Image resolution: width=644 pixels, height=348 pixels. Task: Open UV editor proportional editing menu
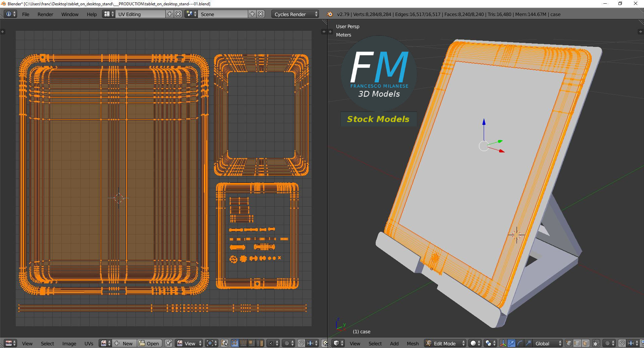[288, 343]
